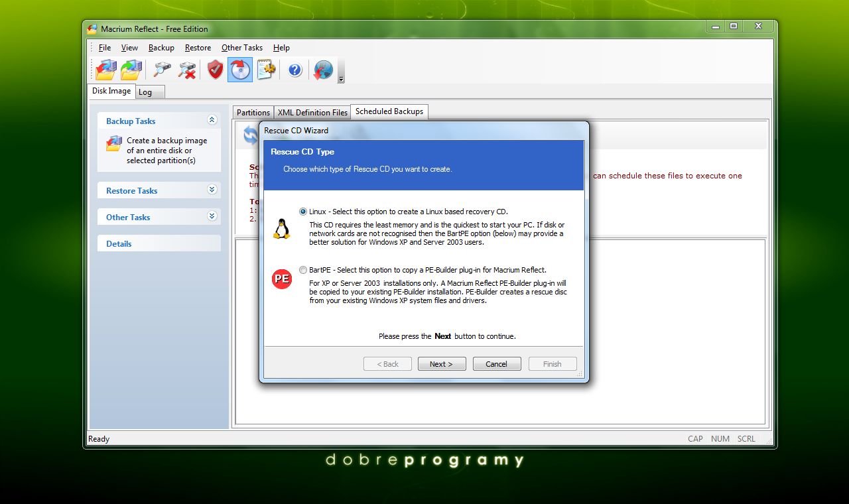Open the File menu
849x504 pixels.
point(105,48)
